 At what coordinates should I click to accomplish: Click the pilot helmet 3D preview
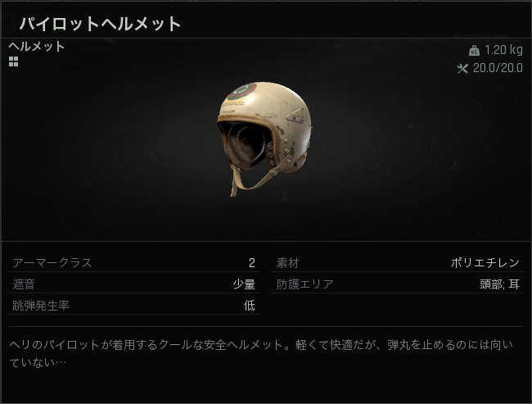(x=264, y=138)
